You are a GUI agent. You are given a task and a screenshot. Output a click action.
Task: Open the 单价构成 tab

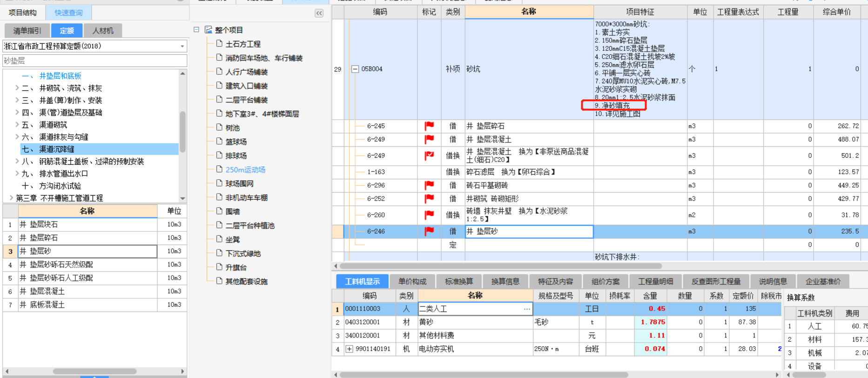point(412,281)
